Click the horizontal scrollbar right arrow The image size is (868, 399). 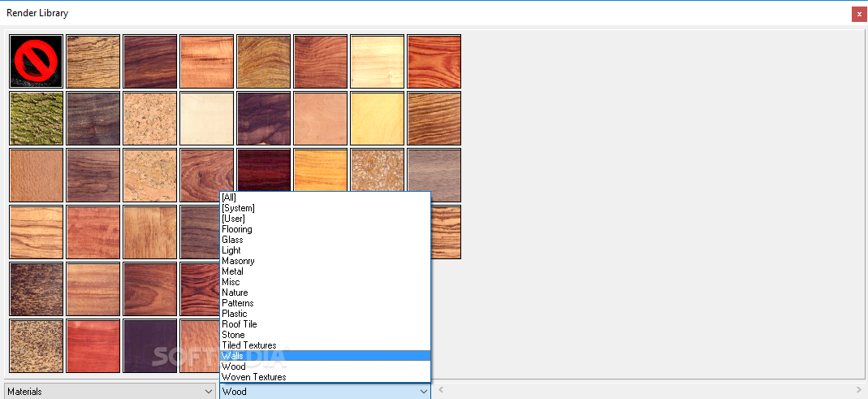pos(858,389)
